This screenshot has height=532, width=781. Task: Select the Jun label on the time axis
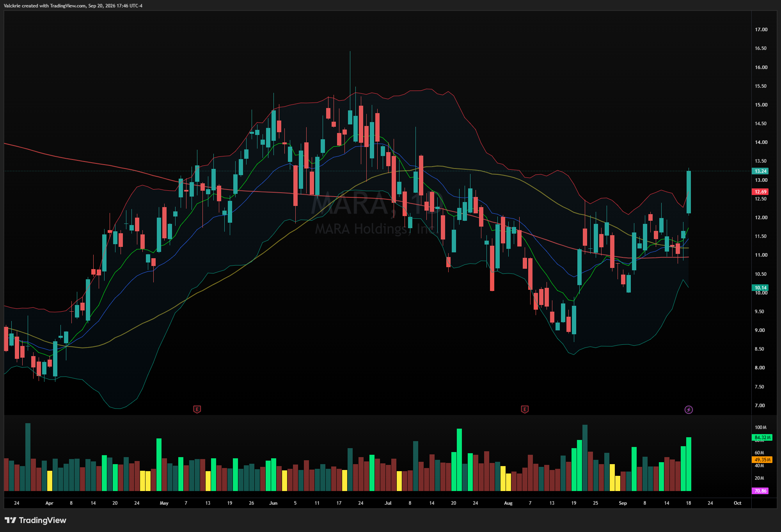pyautogui.click(x=273, y=503)
